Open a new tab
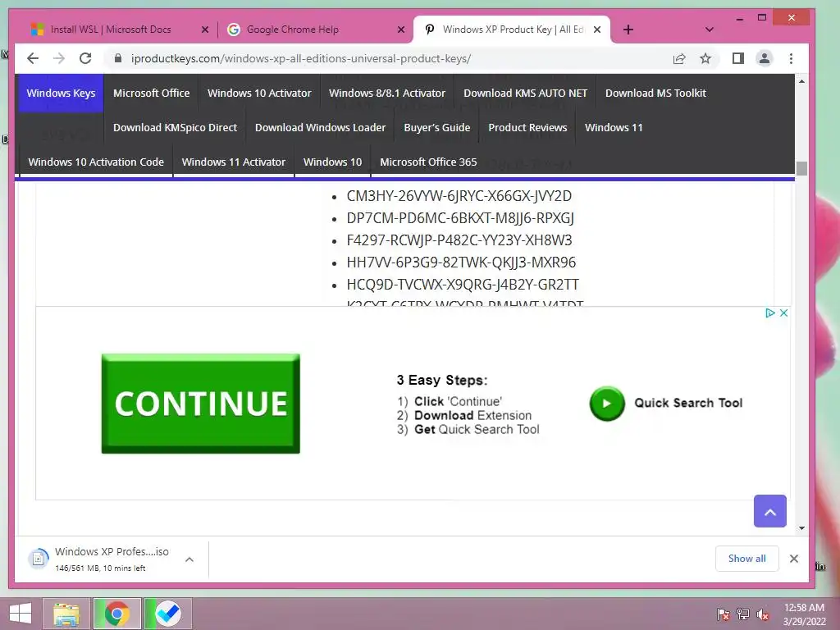This screenshot has height=630, width=840. click(x=628, y=30)
